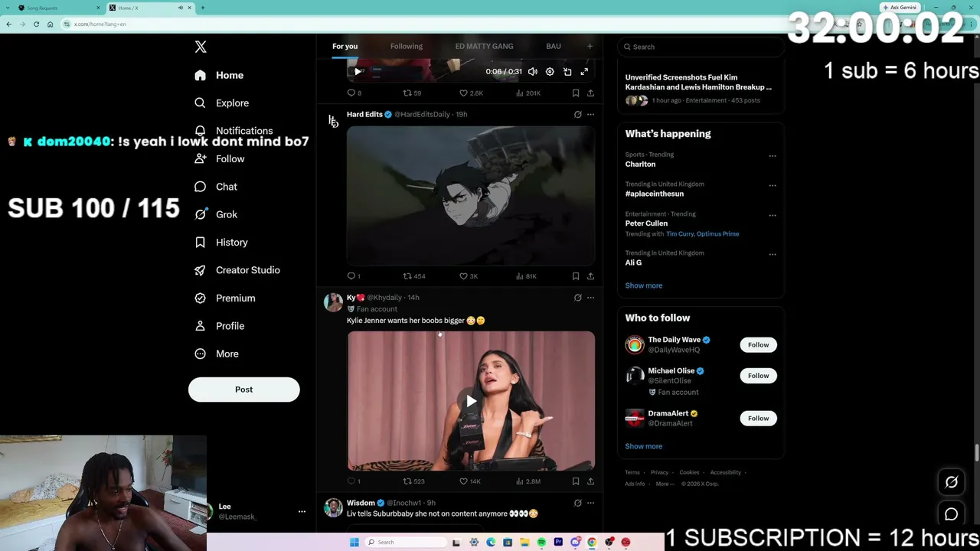Open options for Peter Cullen trend

772,215
